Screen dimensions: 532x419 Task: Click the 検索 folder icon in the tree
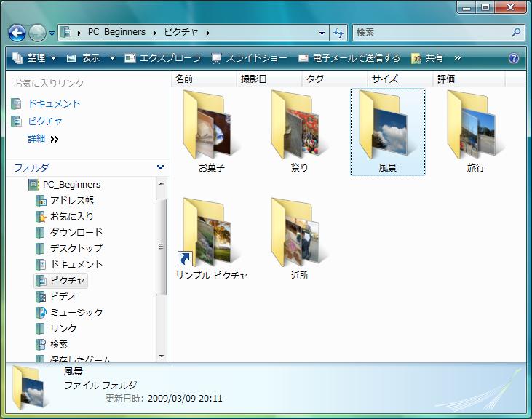pyautogui.click(x=41, y=344)
